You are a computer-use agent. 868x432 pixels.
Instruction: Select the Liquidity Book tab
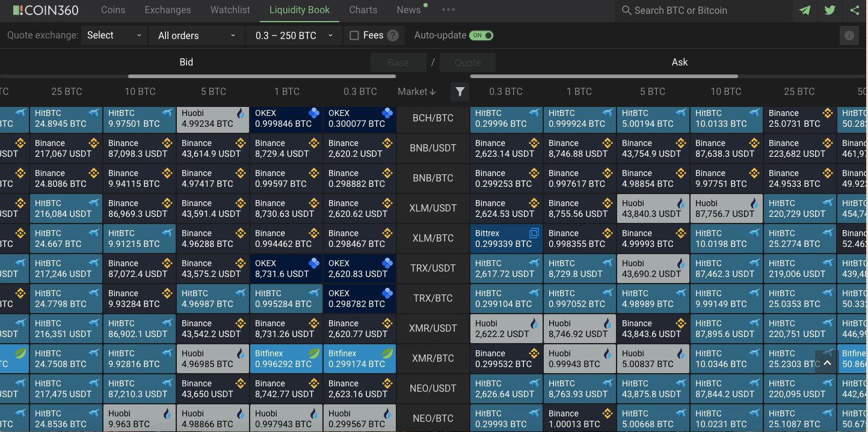click(x=300, y=10)
